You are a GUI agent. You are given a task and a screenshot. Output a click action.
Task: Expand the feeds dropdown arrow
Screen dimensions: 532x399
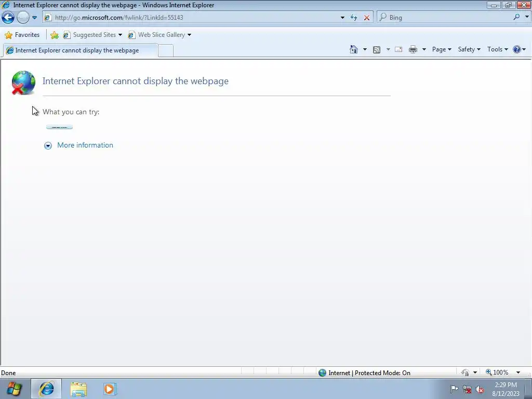coord(388,49)
